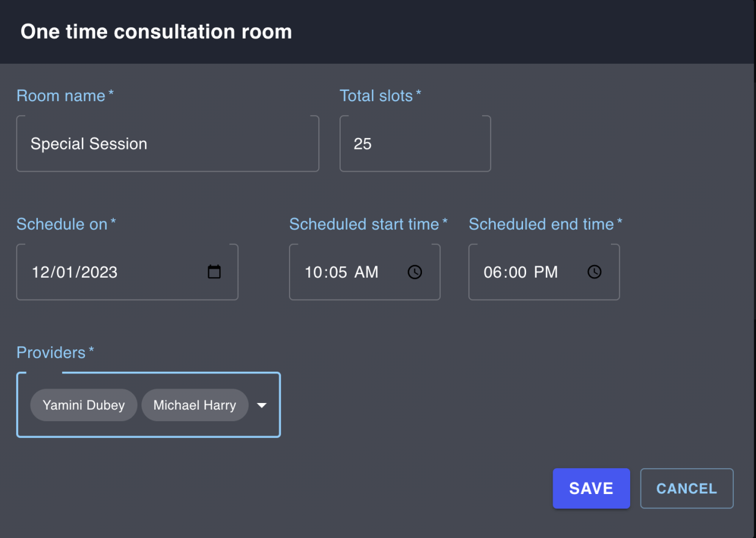
Task: Open the clock icon for Scheduled end time
Action: pos(594,272)
